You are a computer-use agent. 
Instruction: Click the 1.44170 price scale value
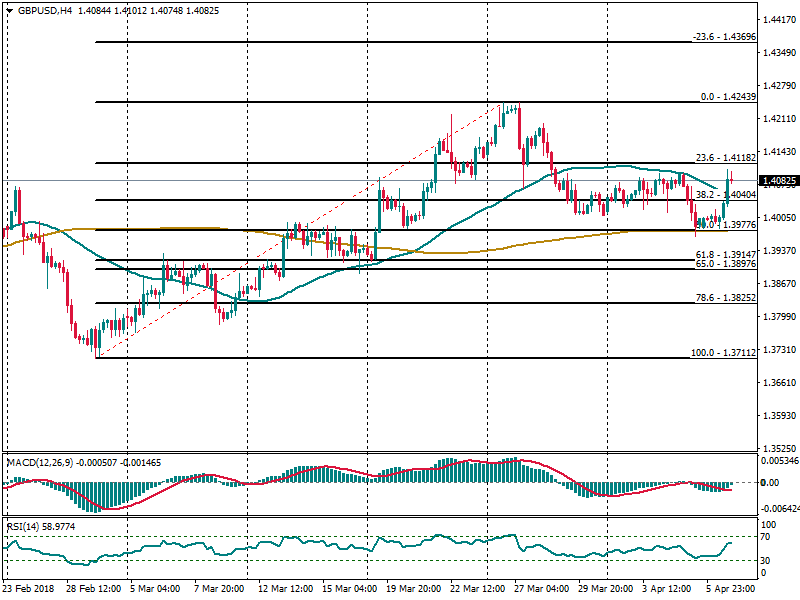777,20
